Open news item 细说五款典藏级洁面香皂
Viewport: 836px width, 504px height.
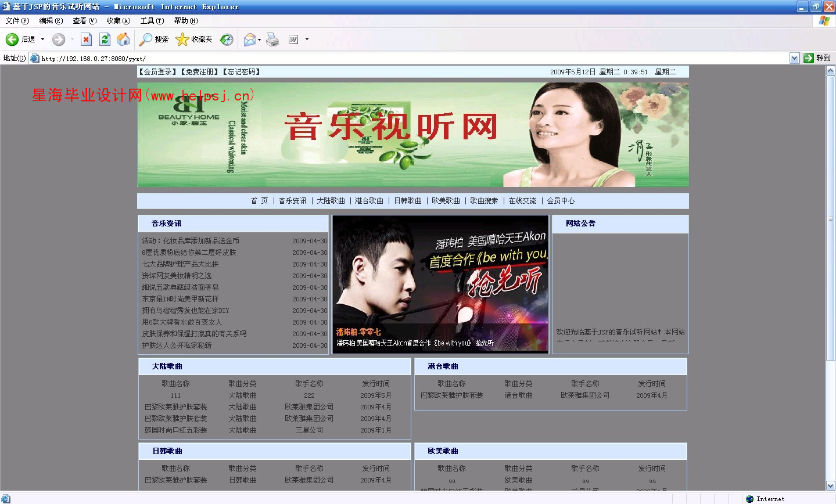point(180,287)
